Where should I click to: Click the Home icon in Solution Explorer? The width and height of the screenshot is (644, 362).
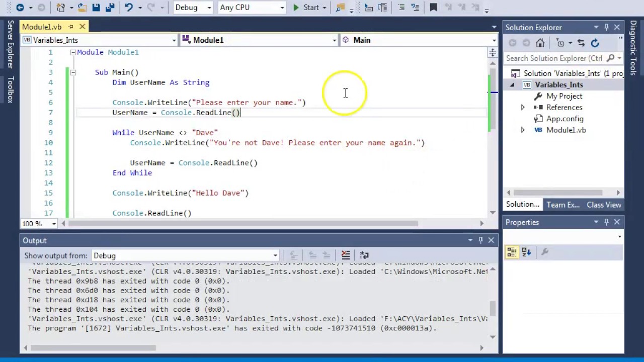pos(540,43)
